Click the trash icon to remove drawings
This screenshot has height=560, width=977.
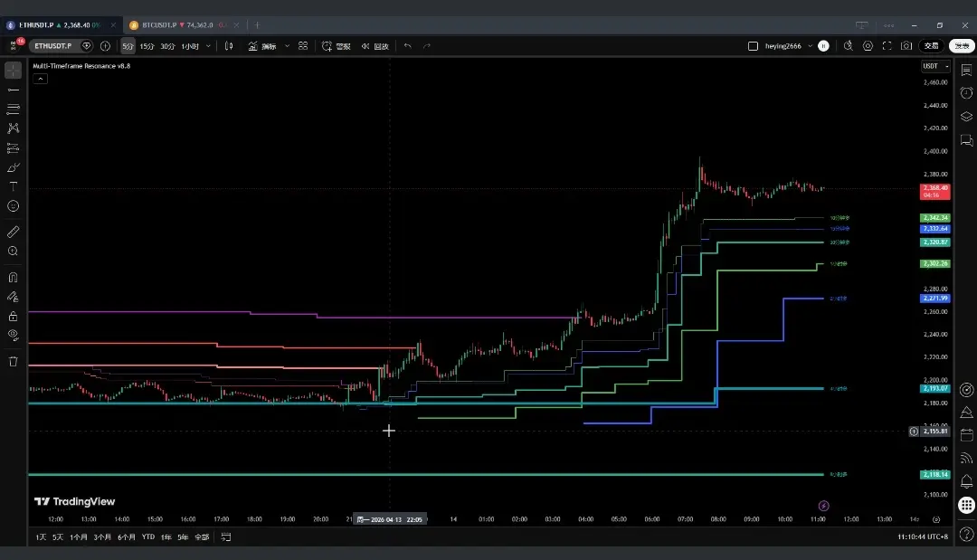point(13,361)
